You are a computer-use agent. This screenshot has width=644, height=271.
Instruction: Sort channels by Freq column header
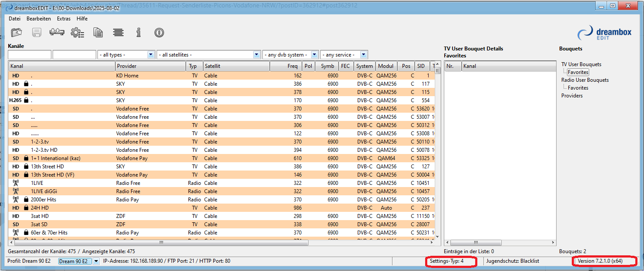[x=286, y=66]
